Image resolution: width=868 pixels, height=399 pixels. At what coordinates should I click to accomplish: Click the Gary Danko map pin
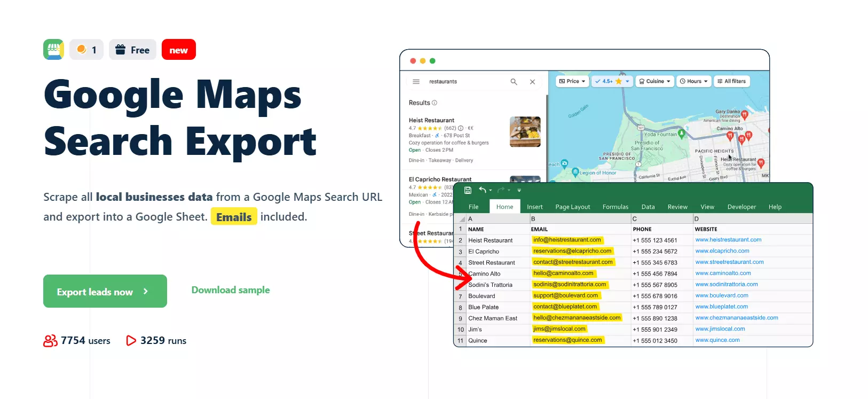pos(744,114)
